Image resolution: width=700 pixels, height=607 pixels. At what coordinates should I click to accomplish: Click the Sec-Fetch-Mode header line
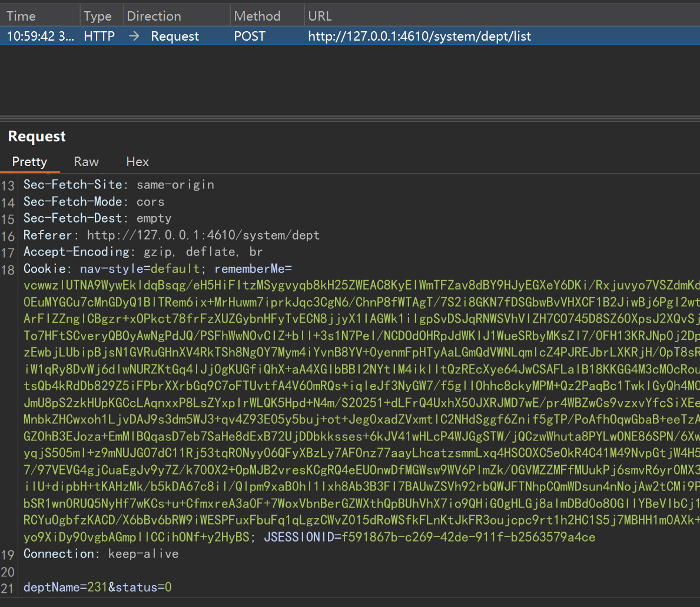(94, 201)
